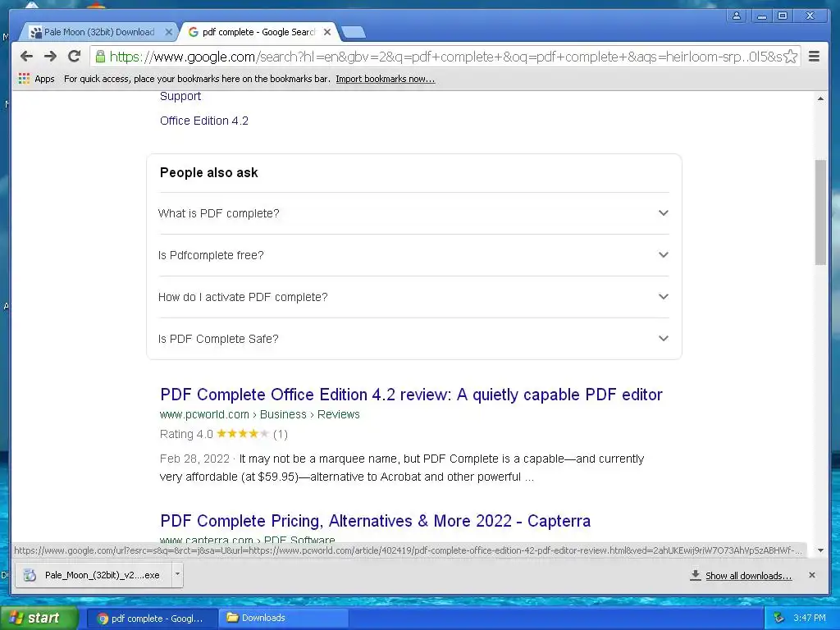Click the scrollbar down arrow

820,550
